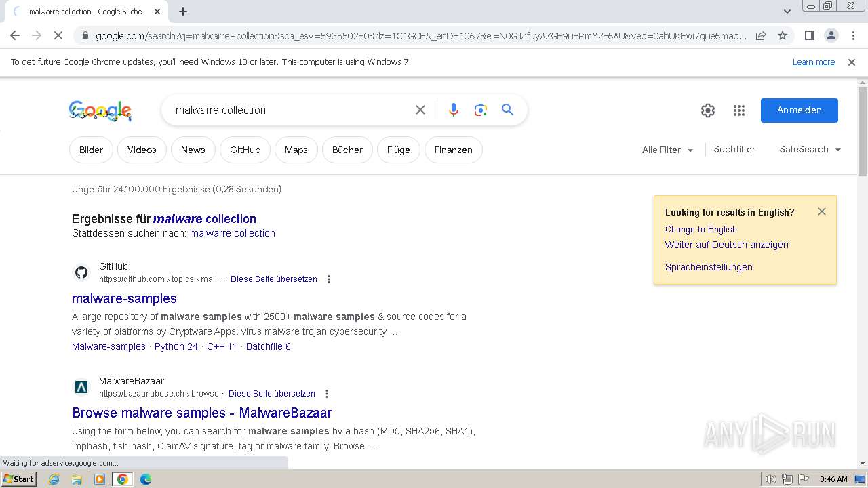This screenshot has height=488, width=868.
Task: Open the Chrome three-dot menu
Action: (x=852, y=35)
